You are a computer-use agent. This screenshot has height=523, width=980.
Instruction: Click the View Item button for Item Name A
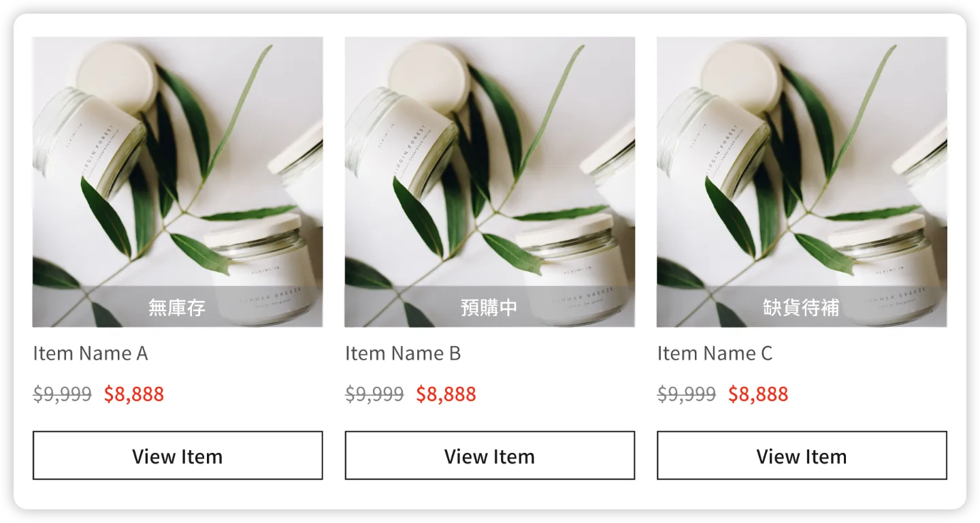[x=178, y=455]
